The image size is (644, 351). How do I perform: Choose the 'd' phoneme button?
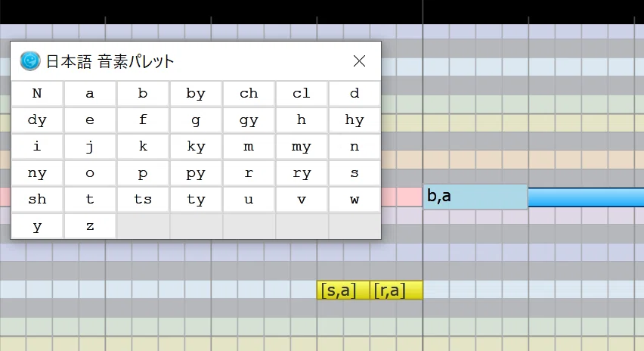coord(355,93)
